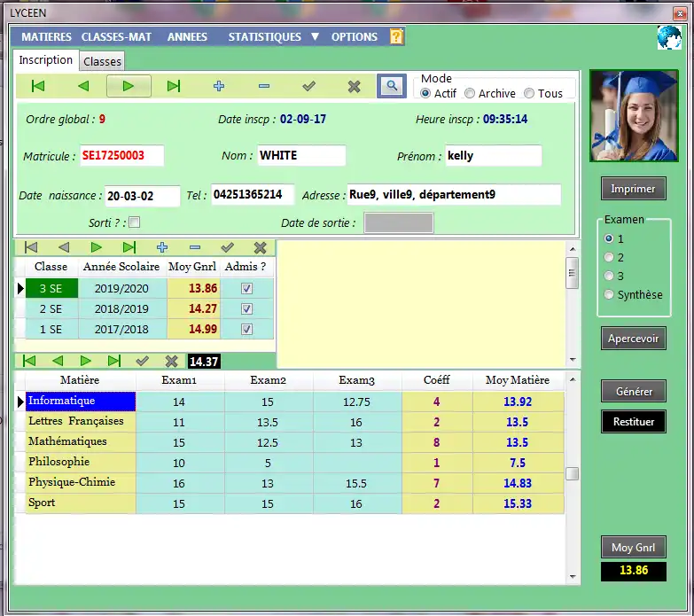The height and width of the screenshot is (616, 694).
Task: Click the Générer button
Action: pyautogui.click(x=634, y=391)
